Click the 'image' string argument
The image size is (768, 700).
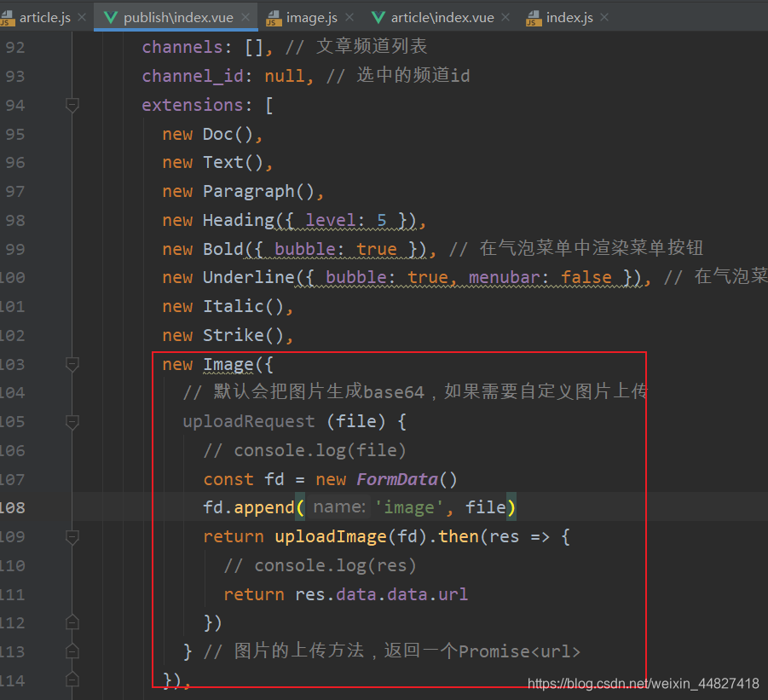(409, 508)
